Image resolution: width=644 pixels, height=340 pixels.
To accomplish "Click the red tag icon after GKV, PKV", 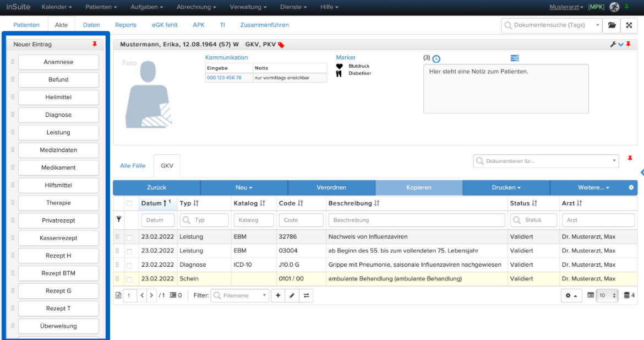I will click(281, 45).
